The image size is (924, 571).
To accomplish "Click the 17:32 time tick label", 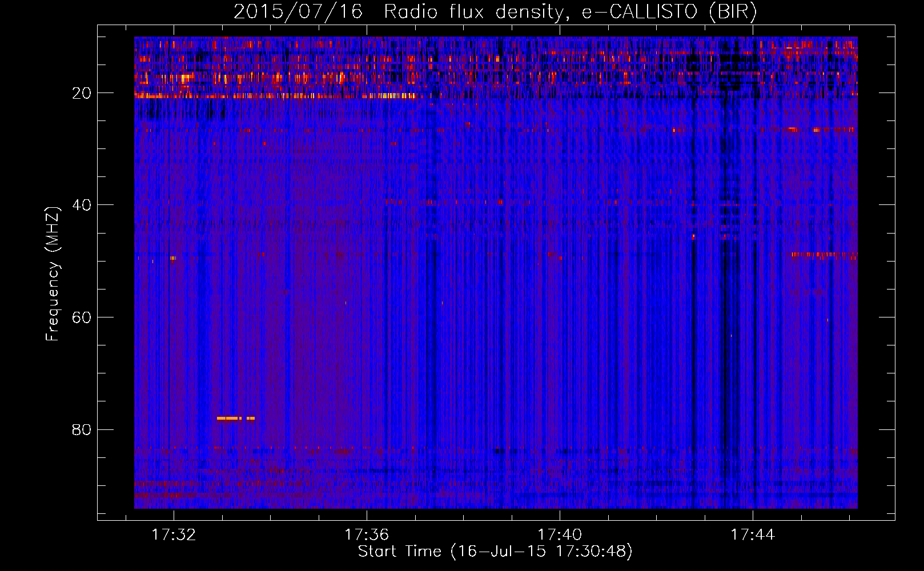I will tap(174, 534).
